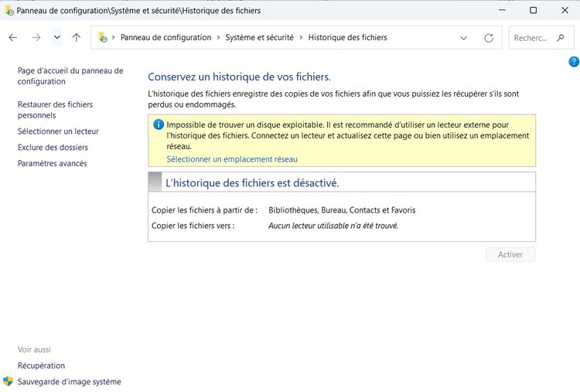Click 'Copier les fichiers vers :' label
Image resolution: width=580 pixels, height=392 pixels.
click(x=193, y=226)
